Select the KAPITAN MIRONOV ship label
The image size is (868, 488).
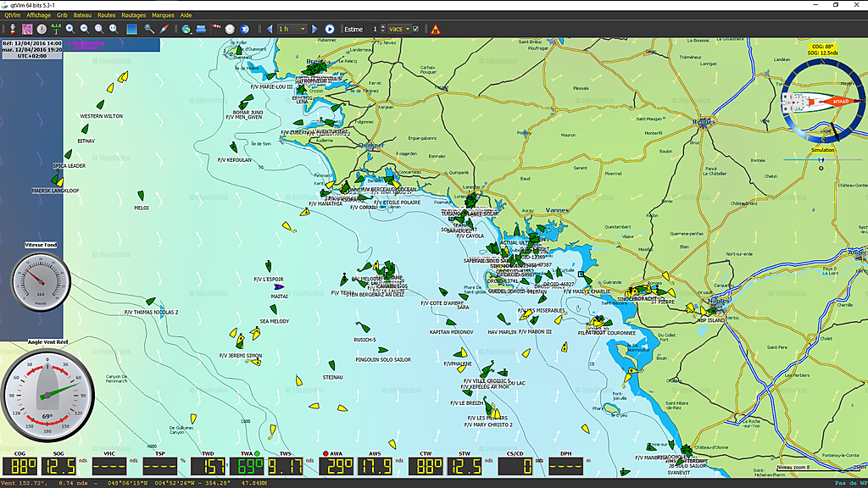click(451, 332)
